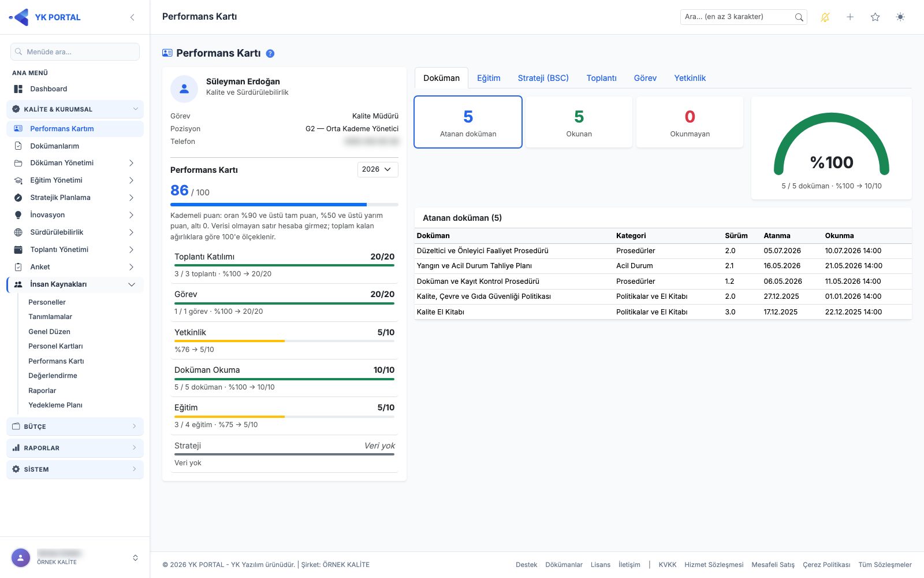Click the İnovasyon lightbulb icon
Viewport: 924px width, 578px height.
(18, 215)
